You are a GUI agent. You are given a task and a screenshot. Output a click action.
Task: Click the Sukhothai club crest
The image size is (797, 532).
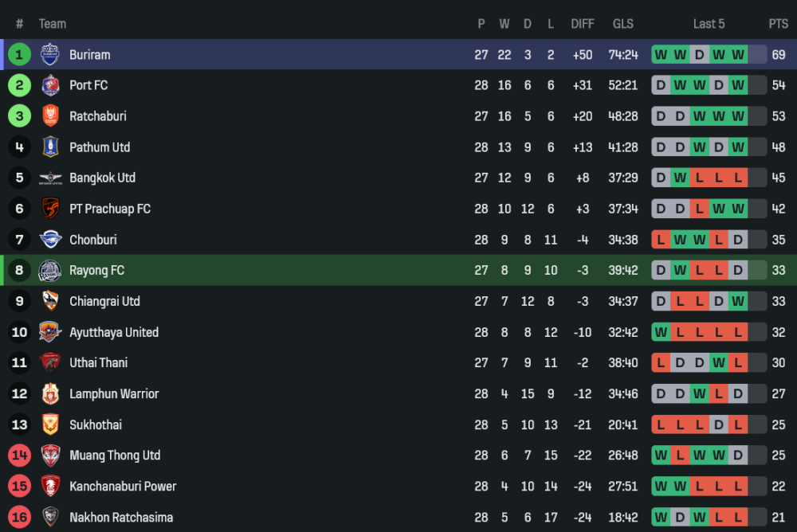(50, 424)
